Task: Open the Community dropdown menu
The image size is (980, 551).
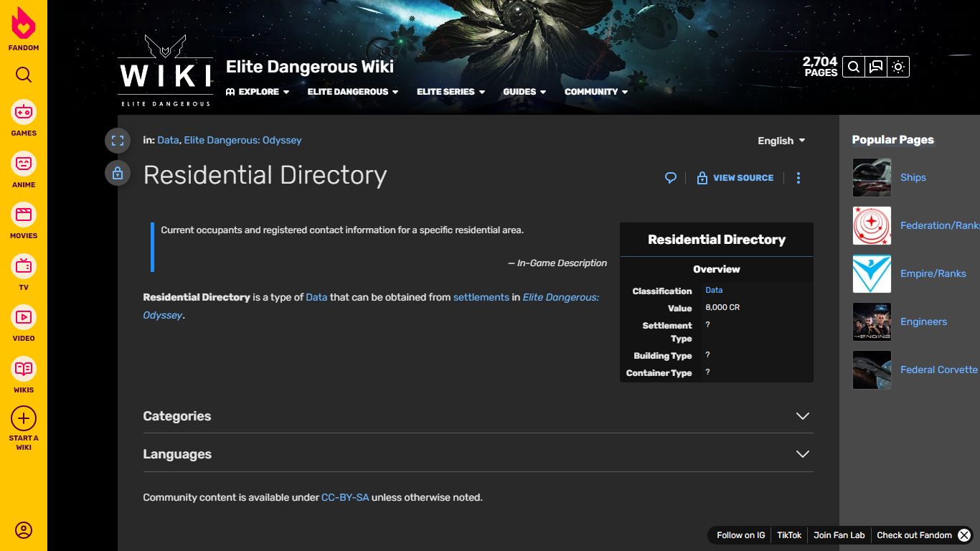Action: point(596,92)
